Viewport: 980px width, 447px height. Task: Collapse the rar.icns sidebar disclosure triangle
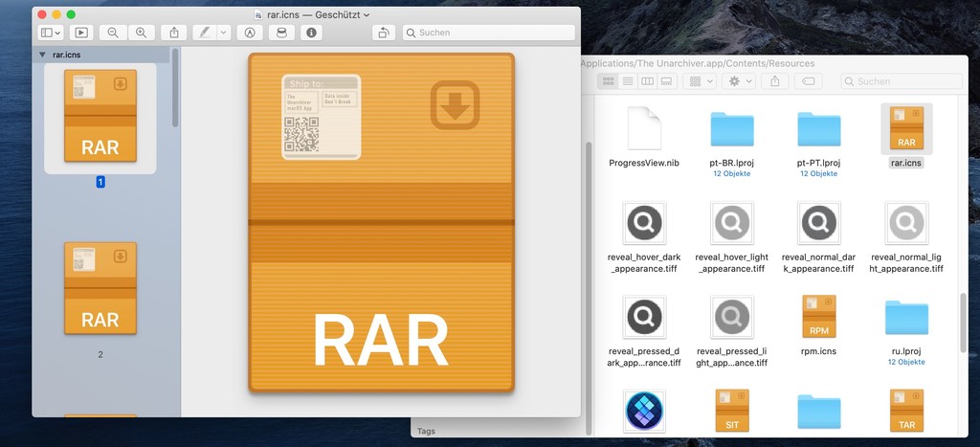click(x=42, y=55)
